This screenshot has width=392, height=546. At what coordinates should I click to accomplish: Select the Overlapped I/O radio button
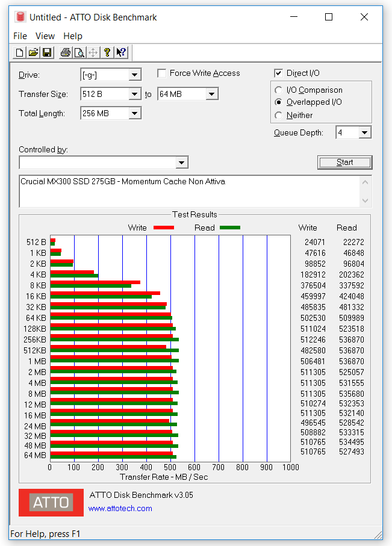(278, 102)
